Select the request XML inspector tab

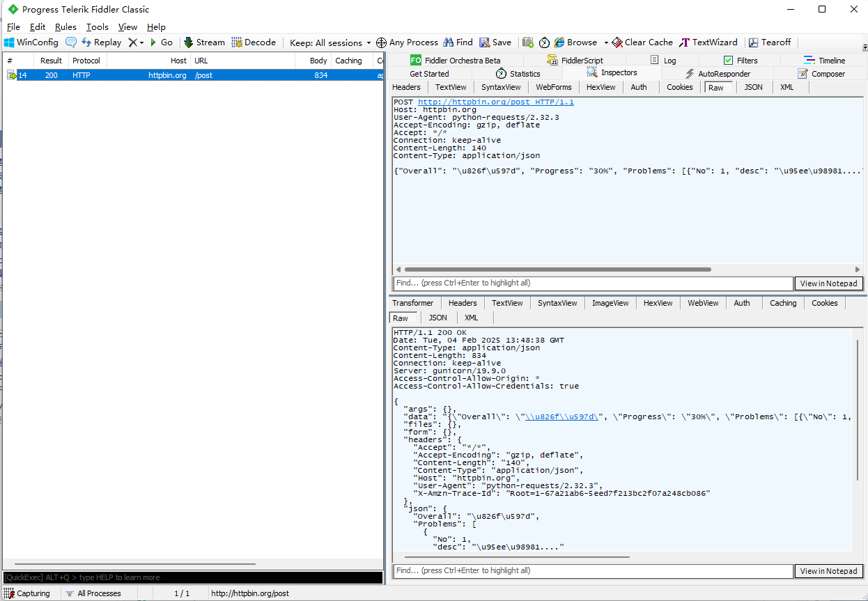pyautogui.click(x=786, y=87)
